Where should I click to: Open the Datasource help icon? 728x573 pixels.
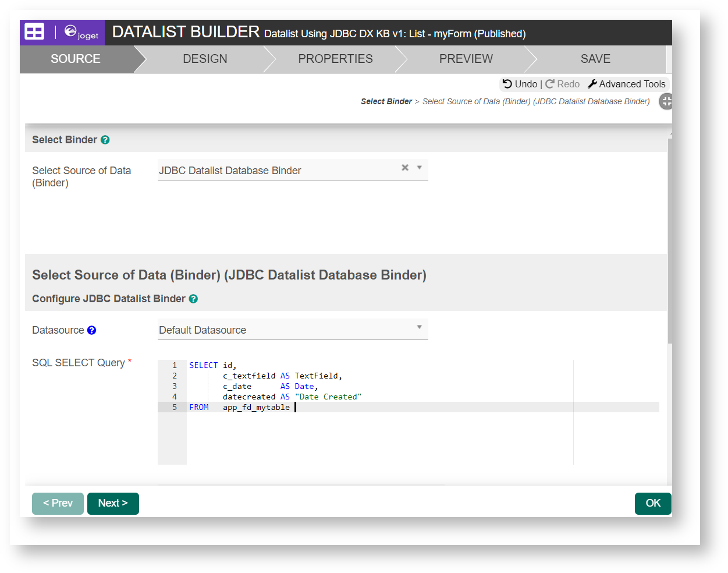[x=92, y=330]
